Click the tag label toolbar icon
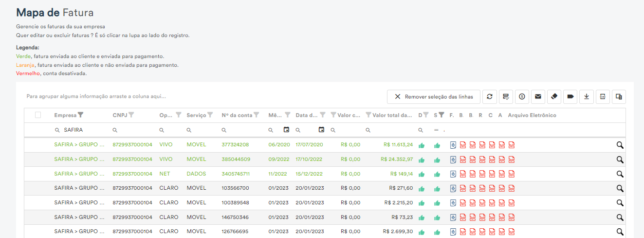 click(570, 97)
